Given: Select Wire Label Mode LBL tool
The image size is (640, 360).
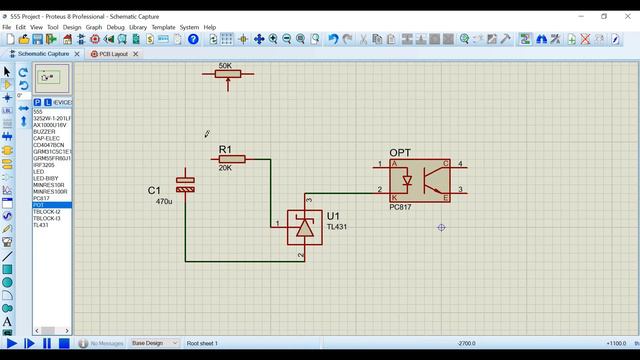Looking at the screenshot, I should coord(7,110).
